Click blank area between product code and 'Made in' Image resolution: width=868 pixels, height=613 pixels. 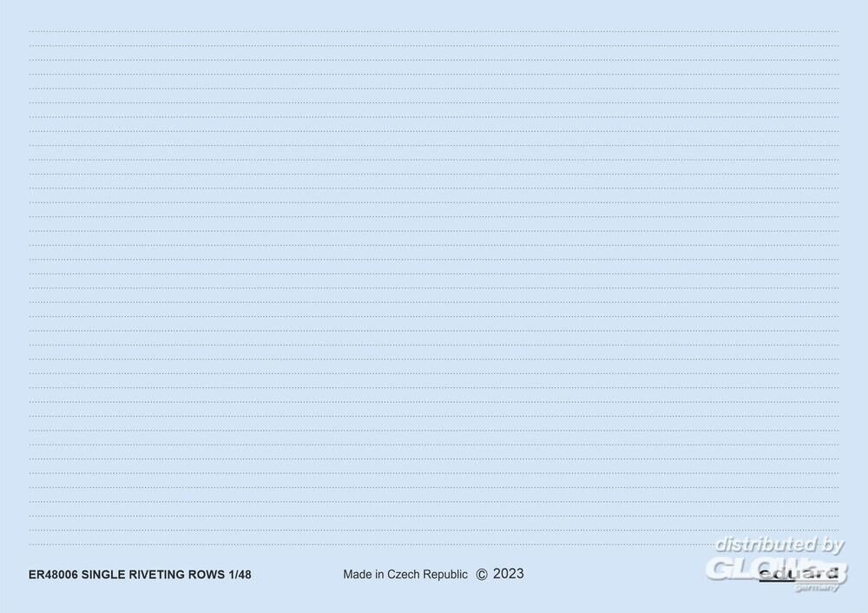point(295,575)
